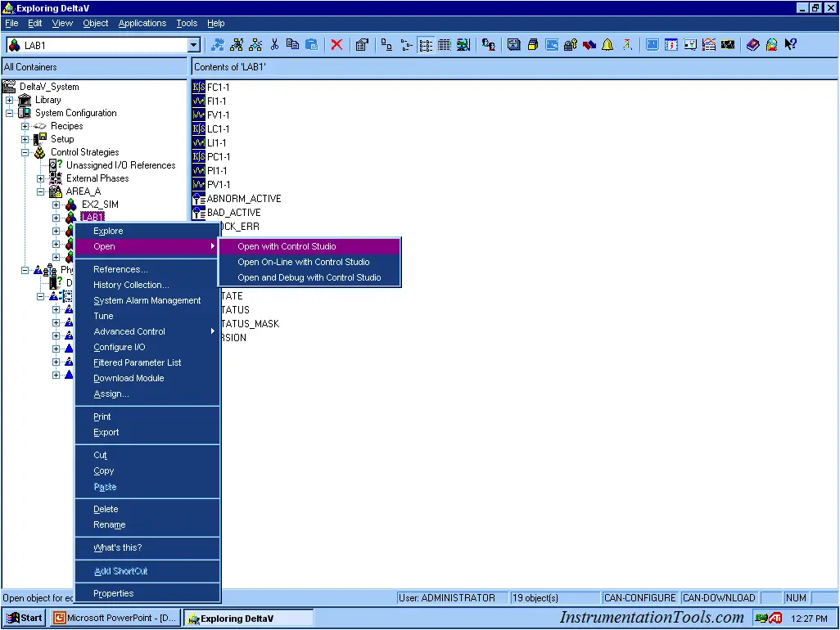
Task: Click the Properties toolbar icon beside Delete
Action: (362, 45)
